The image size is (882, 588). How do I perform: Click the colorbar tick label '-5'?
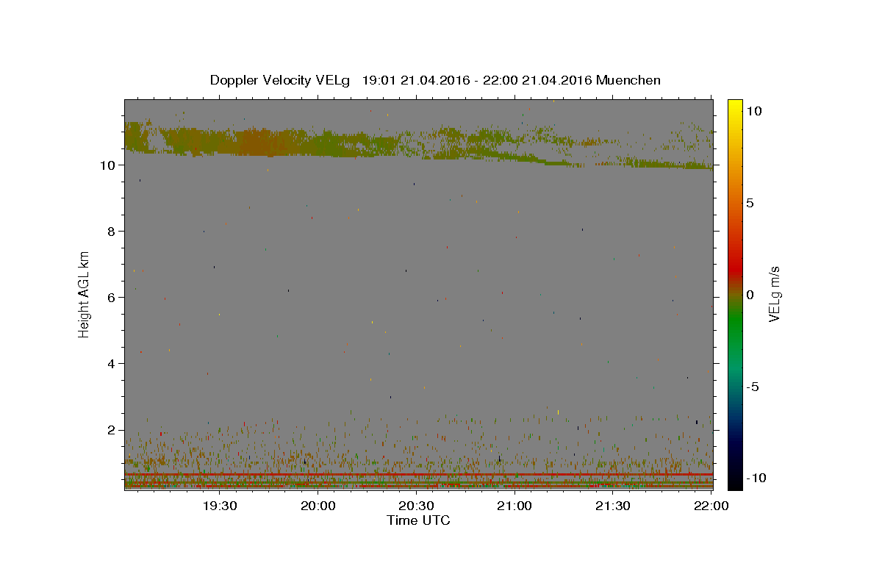point(753,387)
